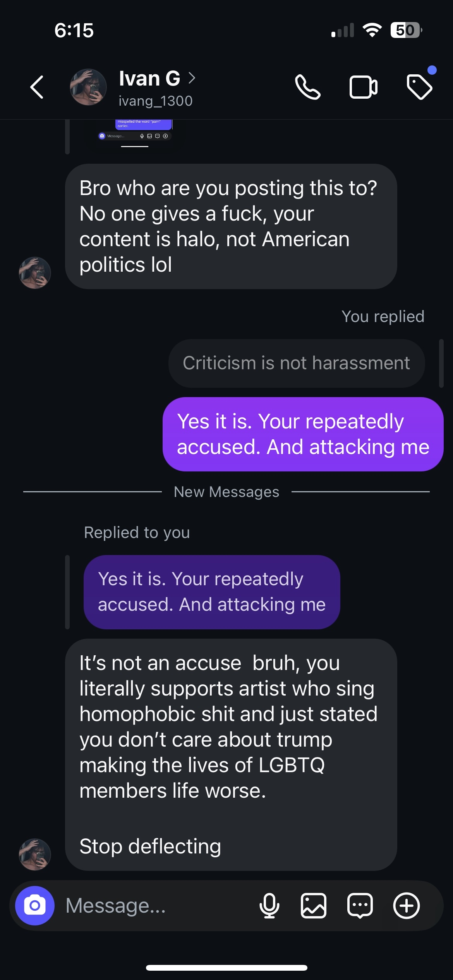Open the shared screenshot thumbnail at top
The image size is (453, 980).
[x=135, y=132]
